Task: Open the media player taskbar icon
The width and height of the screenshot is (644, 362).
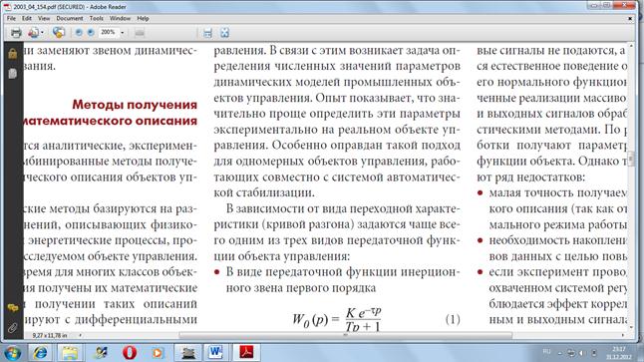Action: coord(158,353)
